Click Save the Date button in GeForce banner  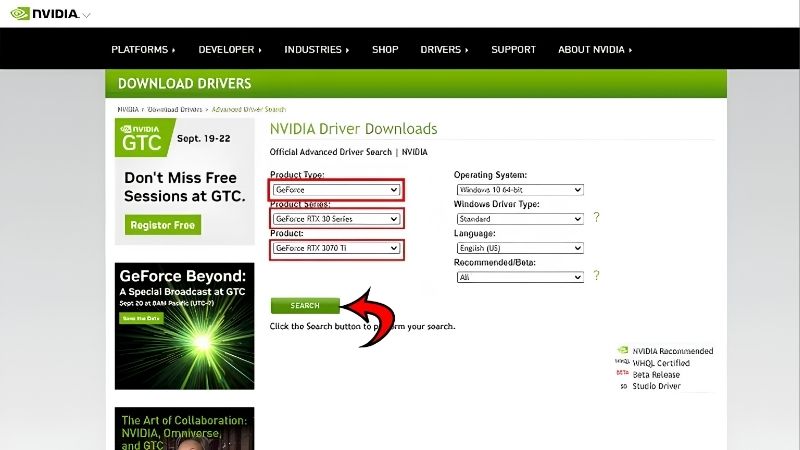[x=141, y=318]
